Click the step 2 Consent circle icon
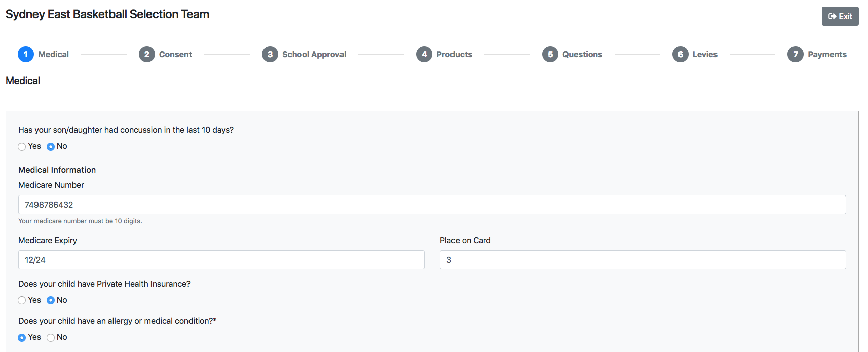The height and width of the screenshot is (352, 868). (147, 54)
